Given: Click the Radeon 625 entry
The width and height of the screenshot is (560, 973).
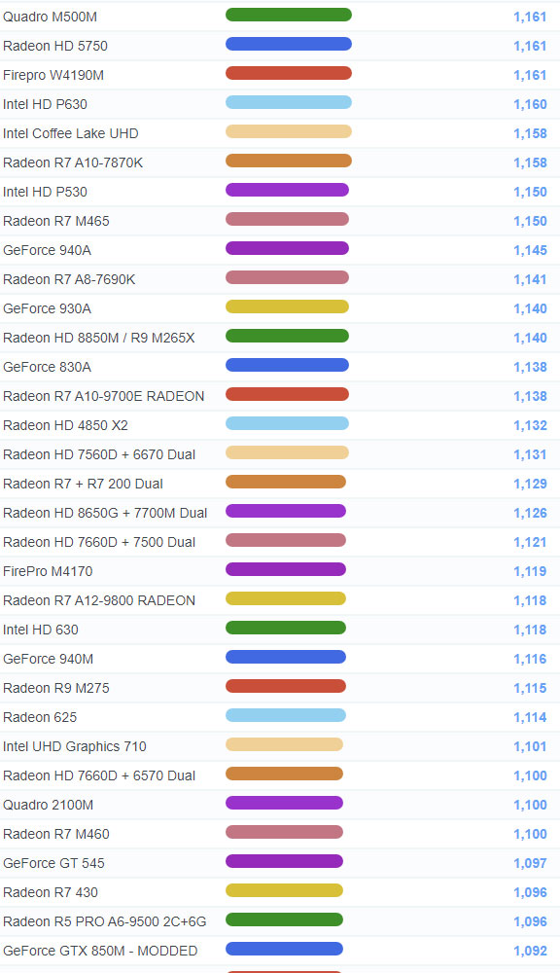Looking at the screenshot, I should [40, 717].
